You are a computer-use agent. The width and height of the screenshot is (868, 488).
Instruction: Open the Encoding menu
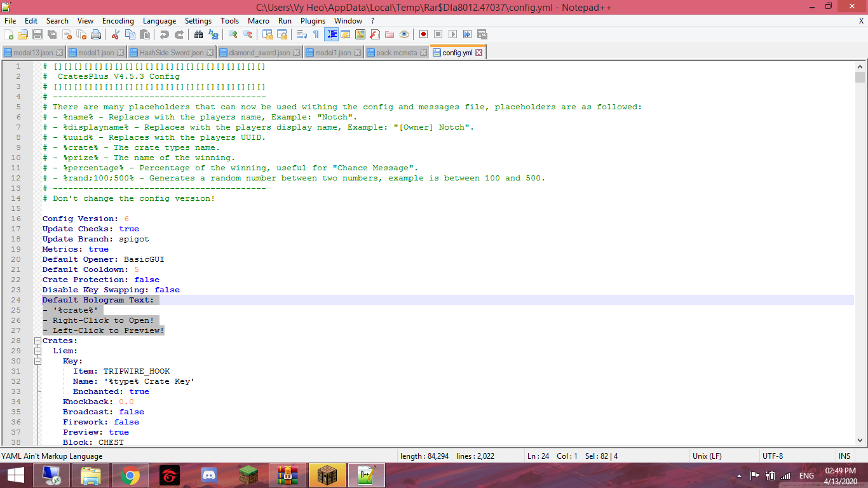(118, 21)
